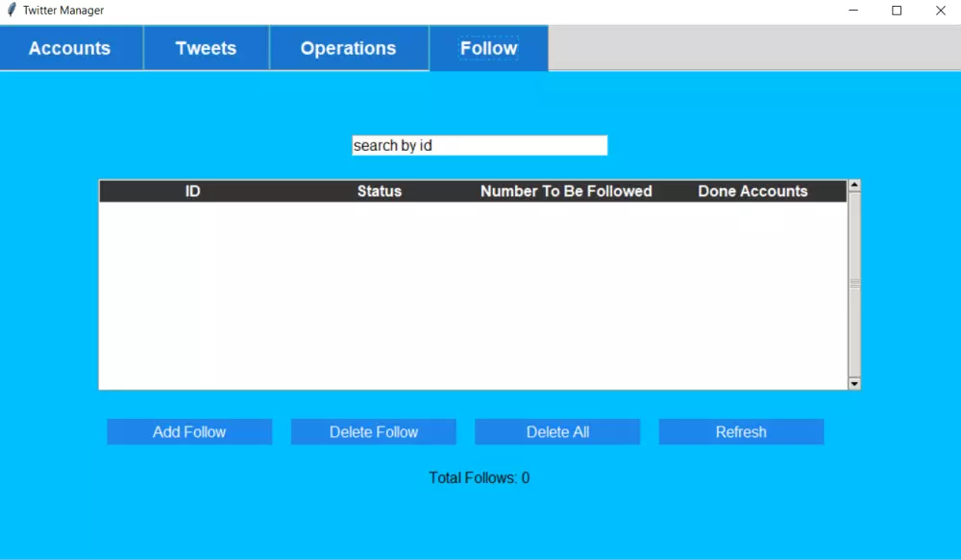The image size is (961, 560).
Task: Refresh the follow list
Action: (741, 432)
